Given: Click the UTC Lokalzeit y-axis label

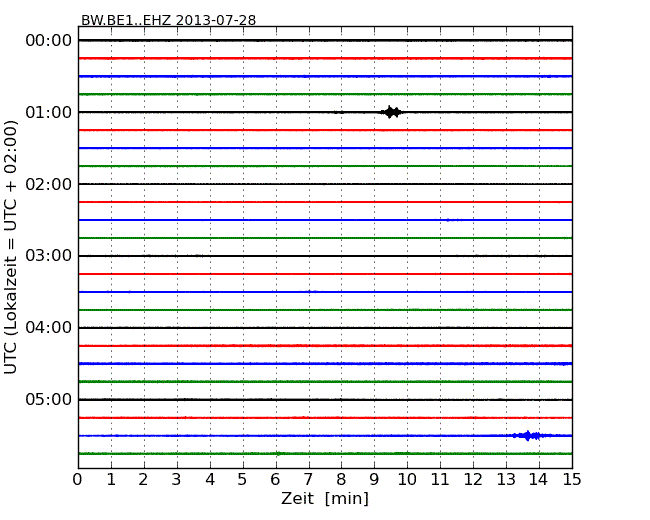Looking at the screenshot, I should pyautogui.click(x=10, y=247).
